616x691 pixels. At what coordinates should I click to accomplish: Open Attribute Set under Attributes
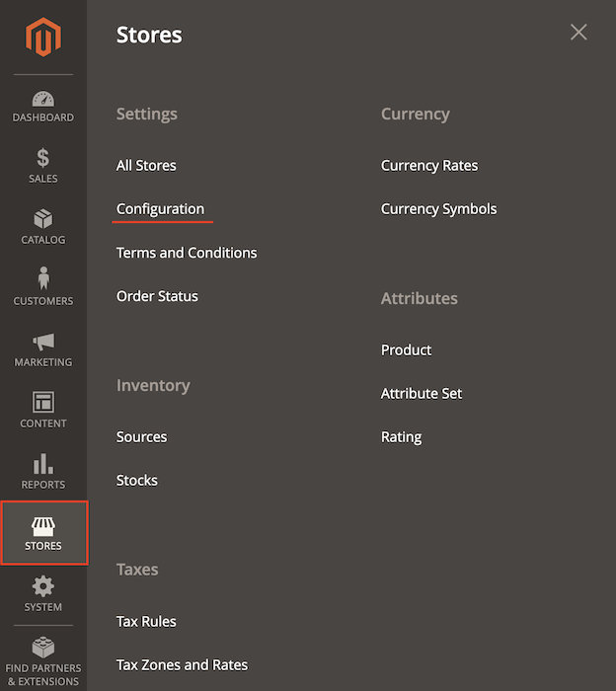[x=422, y=394]
